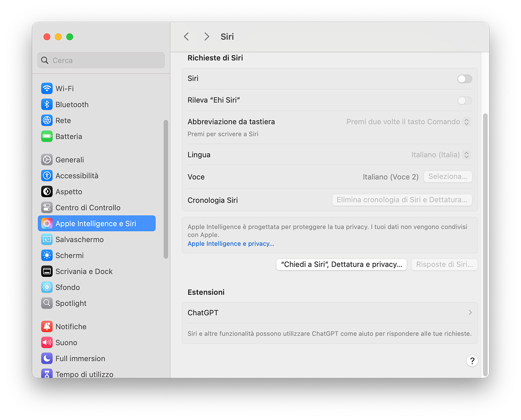Click the Batteria battery icon
Screen dimensions: 521x420
[x=47, y=136]
